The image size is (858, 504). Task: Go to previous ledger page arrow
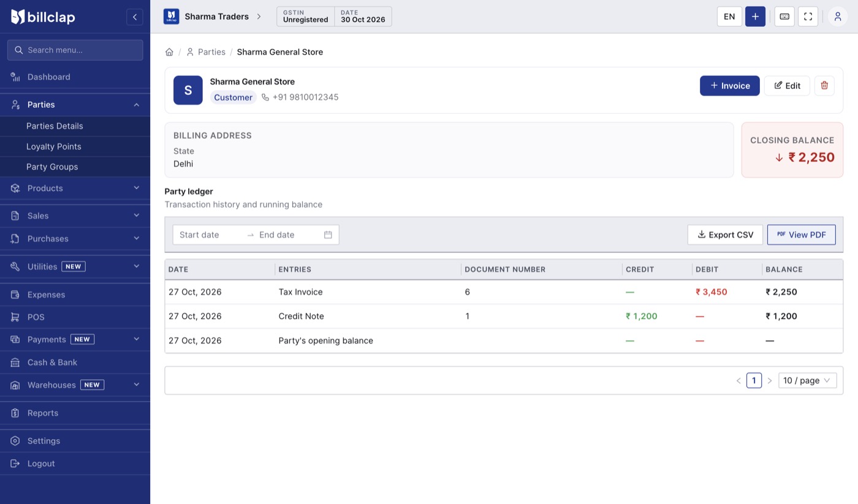click(738, 381)
